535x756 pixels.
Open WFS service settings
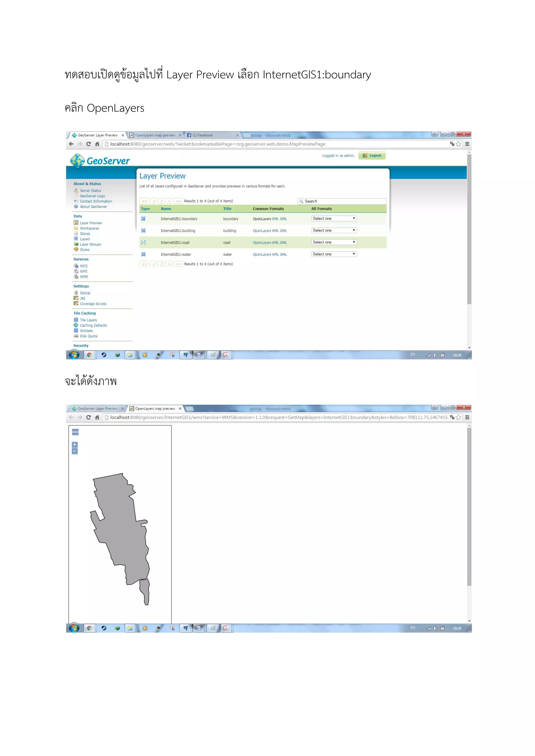[x=83, y=271]
